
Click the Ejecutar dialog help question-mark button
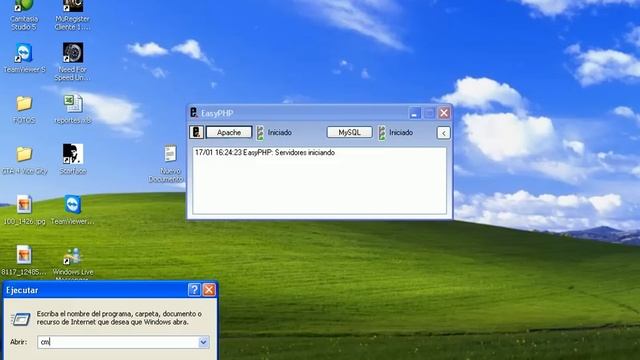tap(194, 290)
